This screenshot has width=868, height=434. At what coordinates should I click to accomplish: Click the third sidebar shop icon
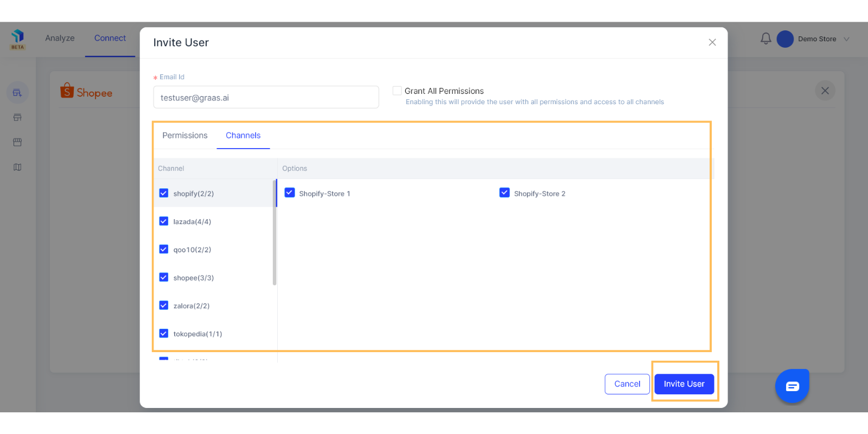point(17,142)
